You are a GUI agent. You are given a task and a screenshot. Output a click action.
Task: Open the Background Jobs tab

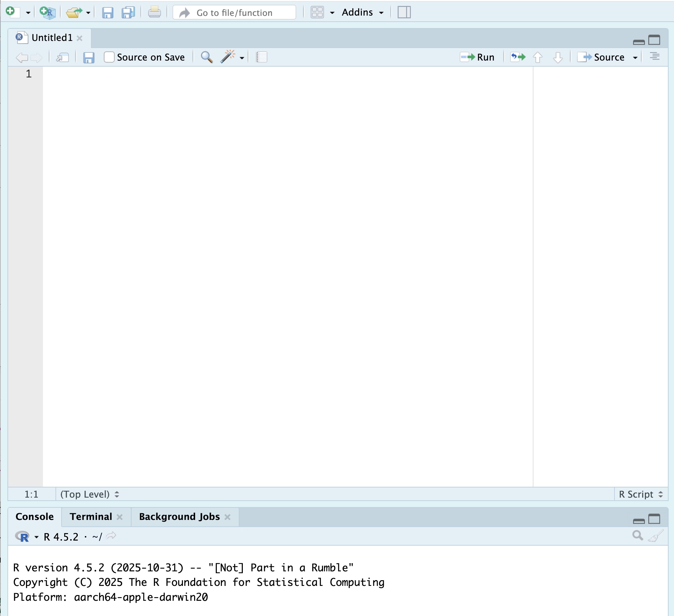pyautogui.click(x=179, y=517)
